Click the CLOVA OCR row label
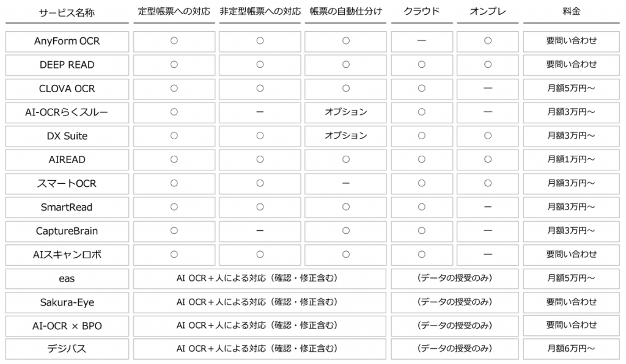Image resolution: width=626 pixels, height=364 pixels. tap(67, 89)
